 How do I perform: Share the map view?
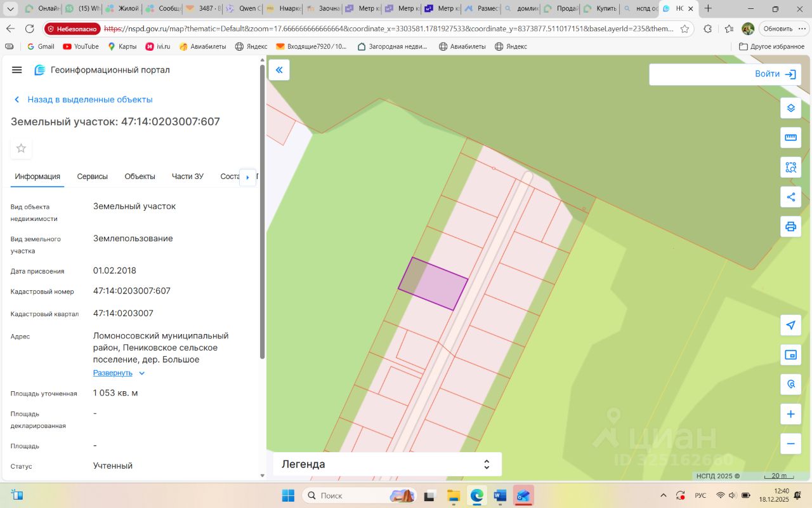pos(790,197)
